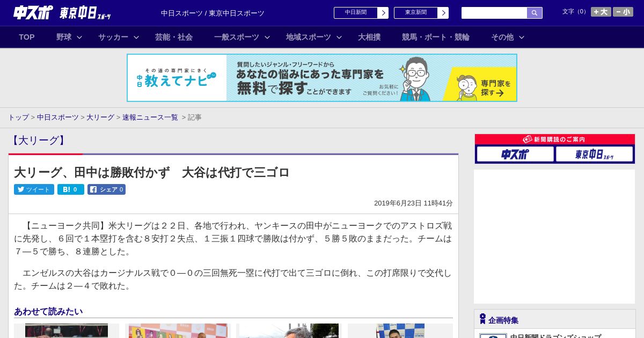Viewport: 644px width, 338px height.
Task: Click the Hatena B! bookmark button
Action: [71, 189]
